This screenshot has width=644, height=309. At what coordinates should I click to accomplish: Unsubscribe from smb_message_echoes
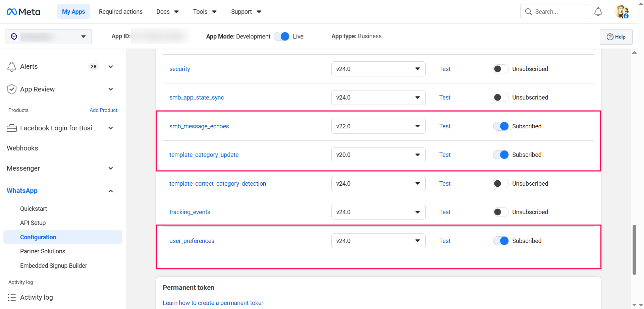click(500, 126)
